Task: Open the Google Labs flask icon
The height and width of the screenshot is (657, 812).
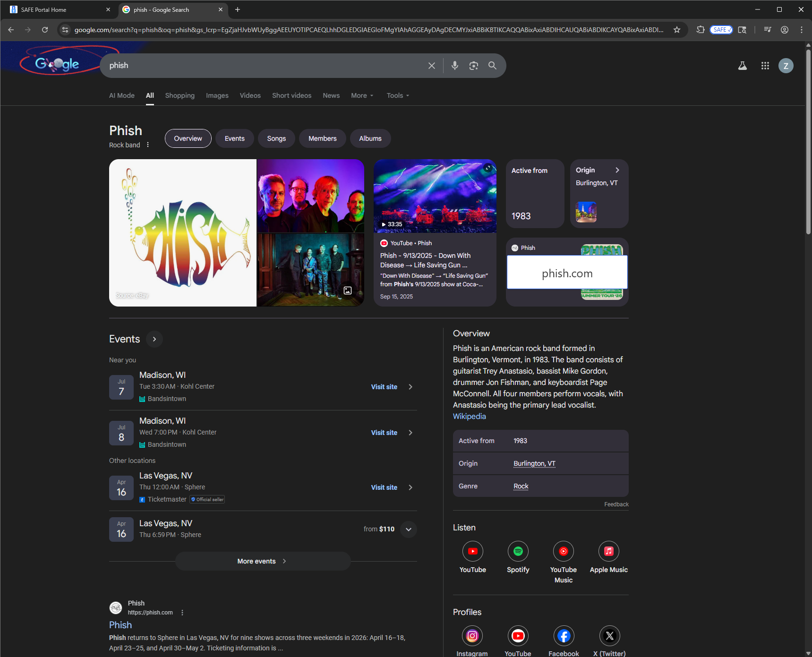Action: 742,65
